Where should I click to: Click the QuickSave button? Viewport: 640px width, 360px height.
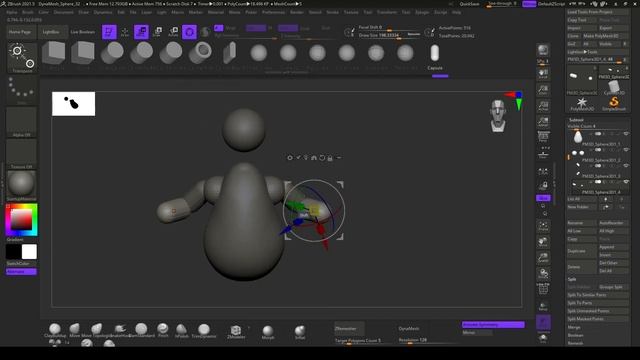[469, 4]
